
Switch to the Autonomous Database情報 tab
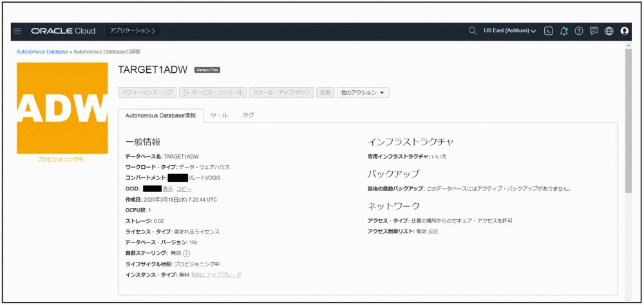click(160, 115)
